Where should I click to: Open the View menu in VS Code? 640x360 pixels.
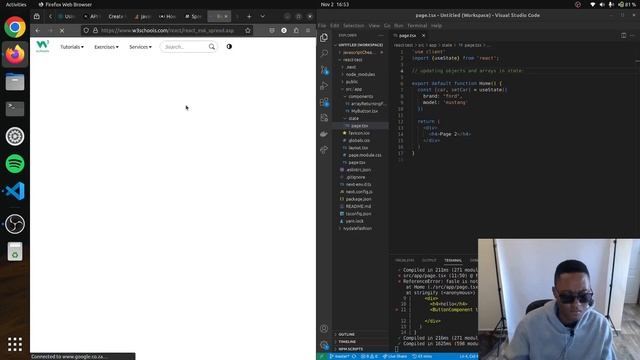click(x=374, y=25)
